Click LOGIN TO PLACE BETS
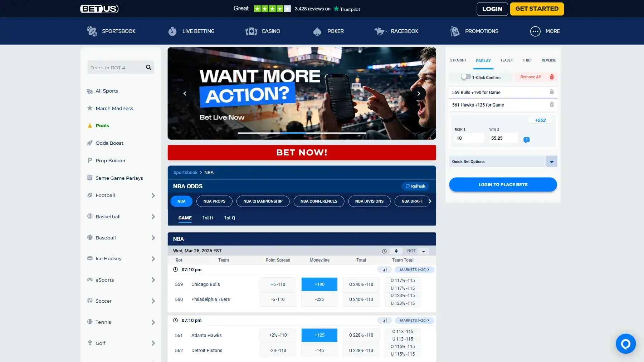644x362 pixels. tap(503, 185)
